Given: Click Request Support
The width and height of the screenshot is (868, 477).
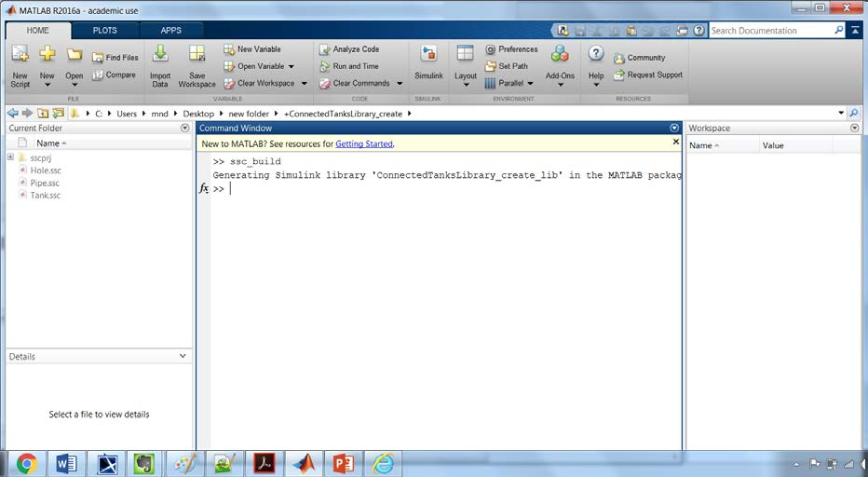Looking at the screenshot, I should (x=648, y=75).
